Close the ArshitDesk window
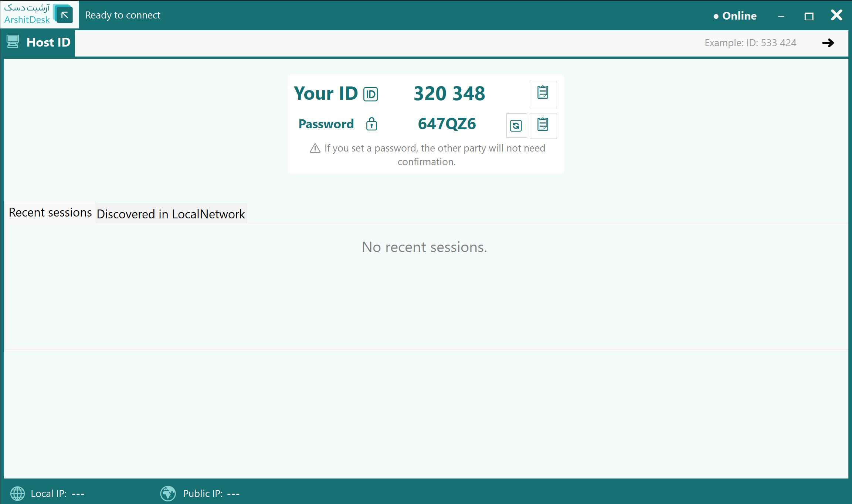Image resolution: width=852 pixels, height=504 pixels. pyautogui.click(x=836, y=15)
